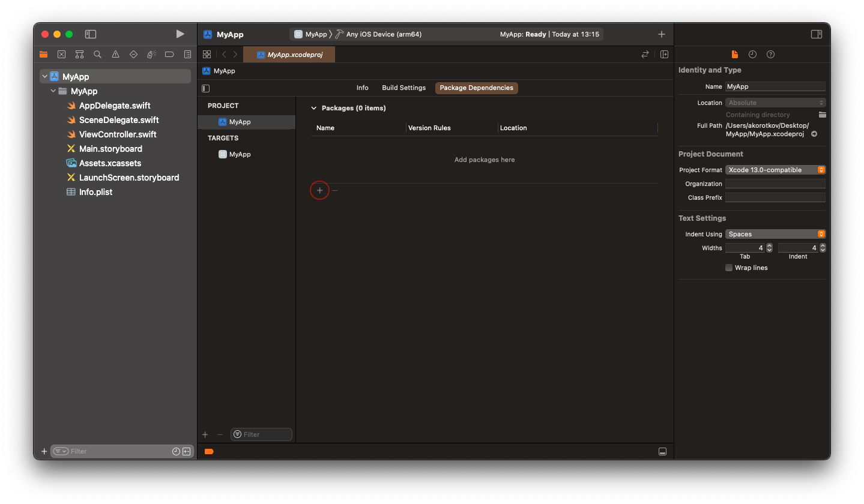Show only source-controlled files filter
Screen dimensions: 864x504
[x=186, y=451]
